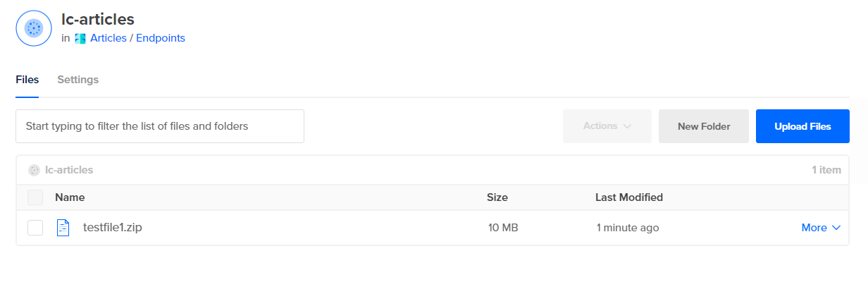This screenshot has width=868, height=287.
Task: Click the Upload Files button
Action: tap(802, 126)
